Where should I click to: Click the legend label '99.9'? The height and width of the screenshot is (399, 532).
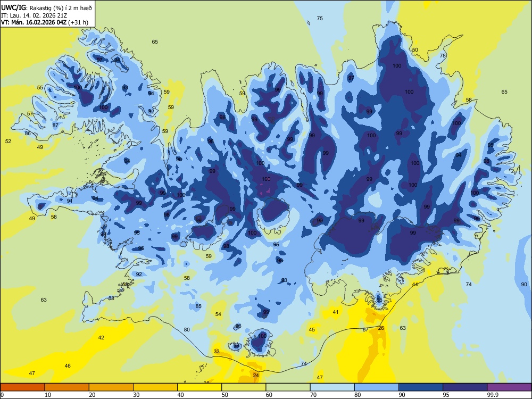(493, 395)
